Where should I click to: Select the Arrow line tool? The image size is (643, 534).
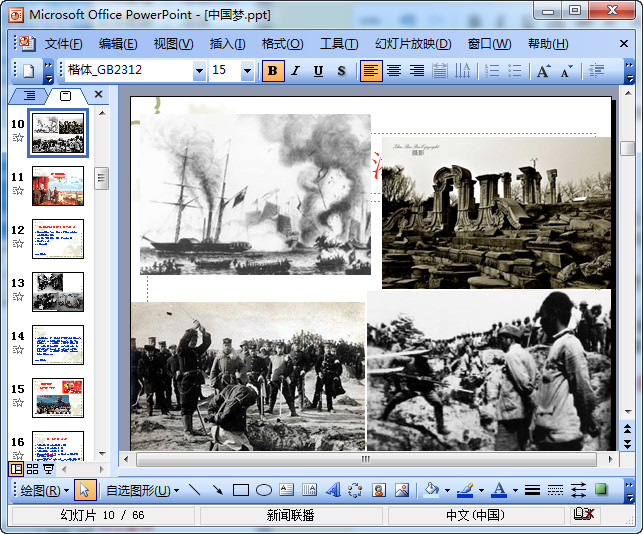click(x=217, y=490)
